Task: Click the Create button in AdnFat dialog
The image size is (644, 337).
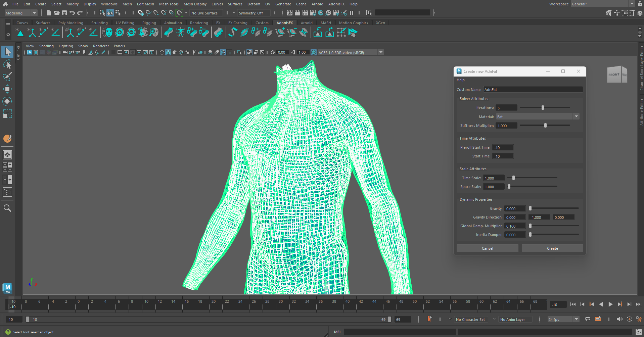Action: pos(552,248)
